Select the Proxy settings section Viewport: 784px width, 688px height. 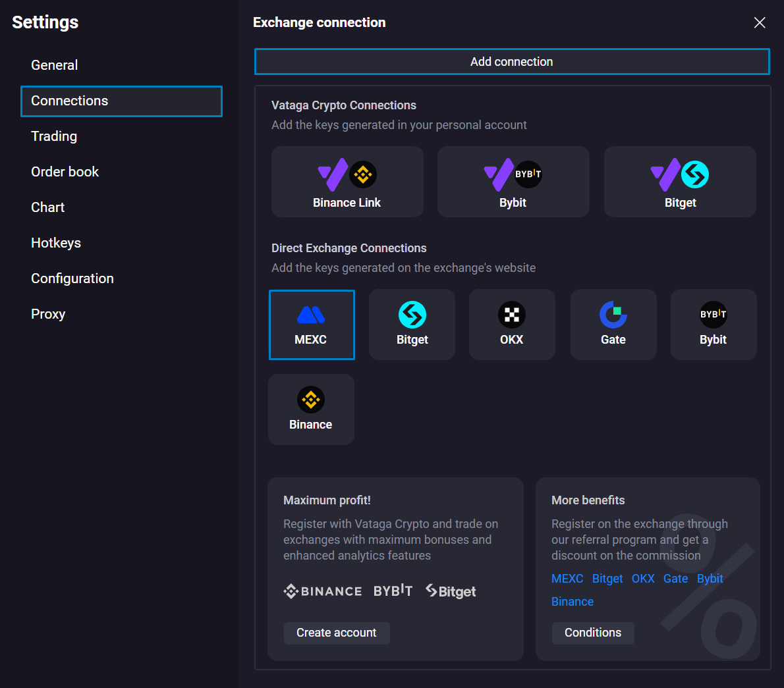[48, 314]
